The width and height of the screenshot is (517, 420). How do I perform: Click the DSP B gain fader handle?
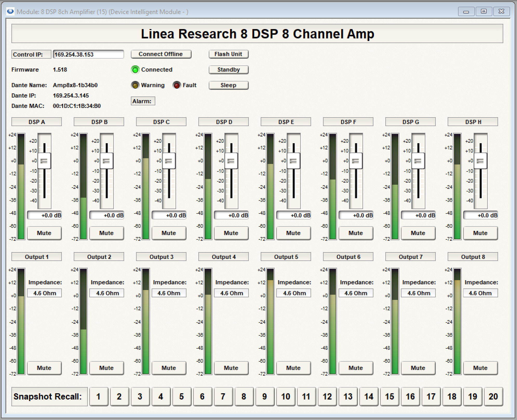tap(106, 161)
